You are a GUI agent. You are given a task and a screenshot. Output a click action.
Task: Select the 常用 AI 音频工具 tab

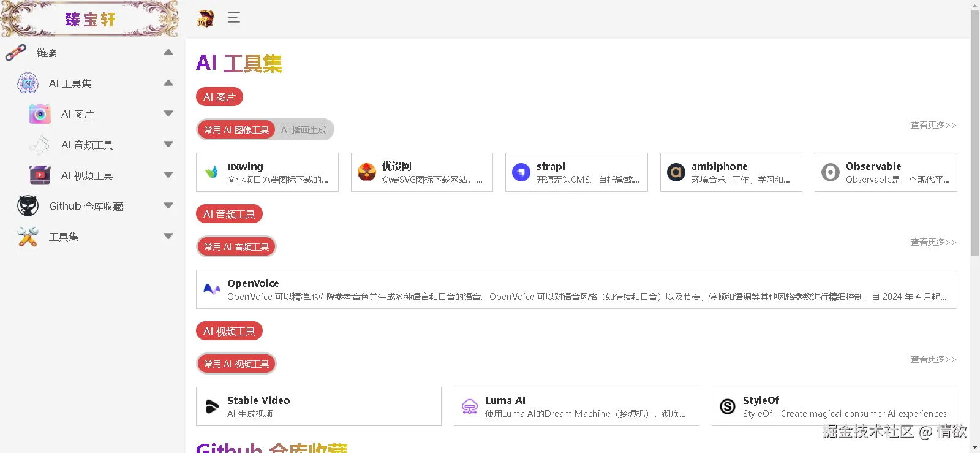236,247
